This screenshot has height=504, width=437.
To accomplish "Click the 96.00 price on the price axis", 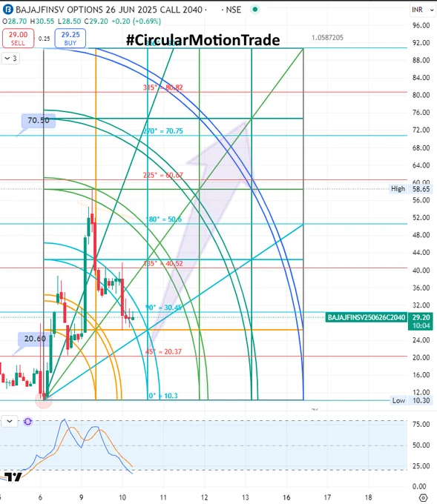I will [x=421, y=25].
